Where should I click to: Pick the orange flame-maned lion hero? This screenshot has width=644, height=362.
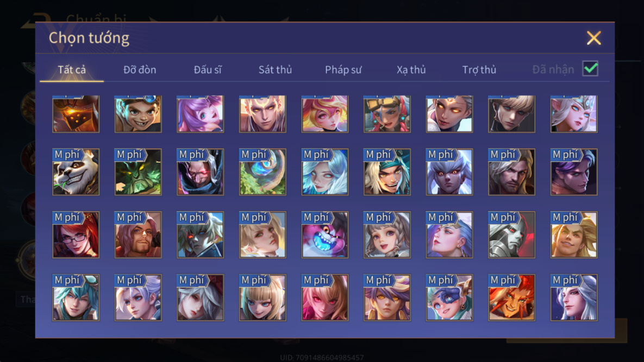[511, 297]
